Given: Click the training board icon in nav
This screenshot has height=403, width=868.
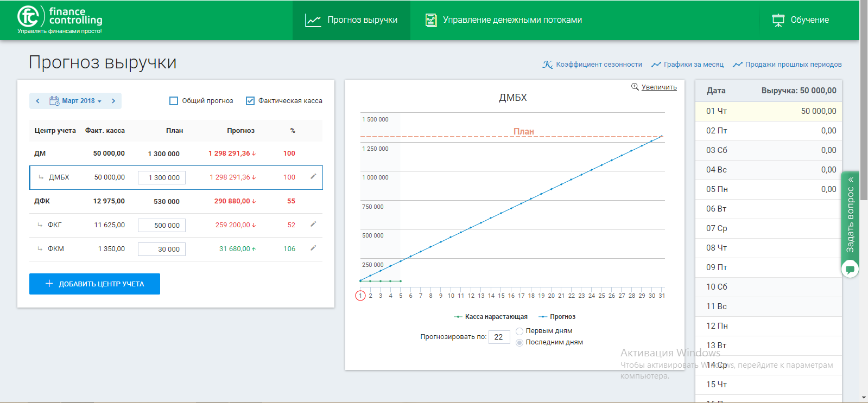Looking at the screenshot, I should pos(778,20).
